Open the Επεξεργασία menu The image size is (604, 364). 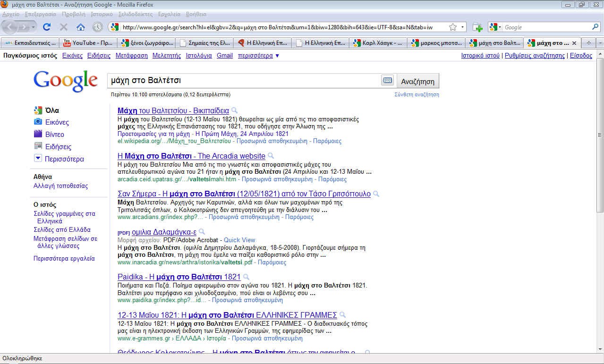[x=41, y=14]
